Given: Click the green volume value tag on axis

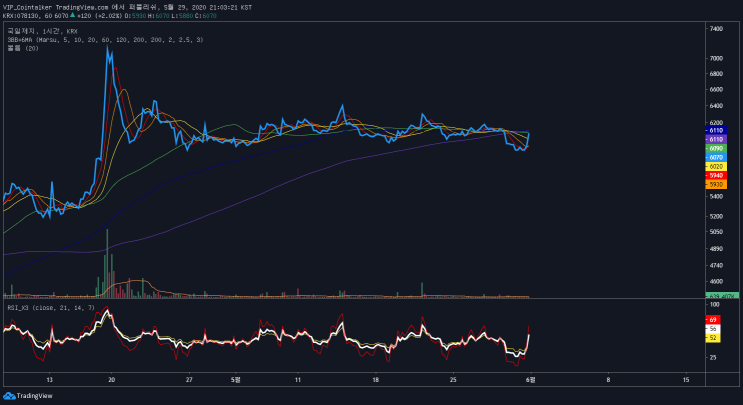Looking at the screenshot, I should [x=722, y=296].
